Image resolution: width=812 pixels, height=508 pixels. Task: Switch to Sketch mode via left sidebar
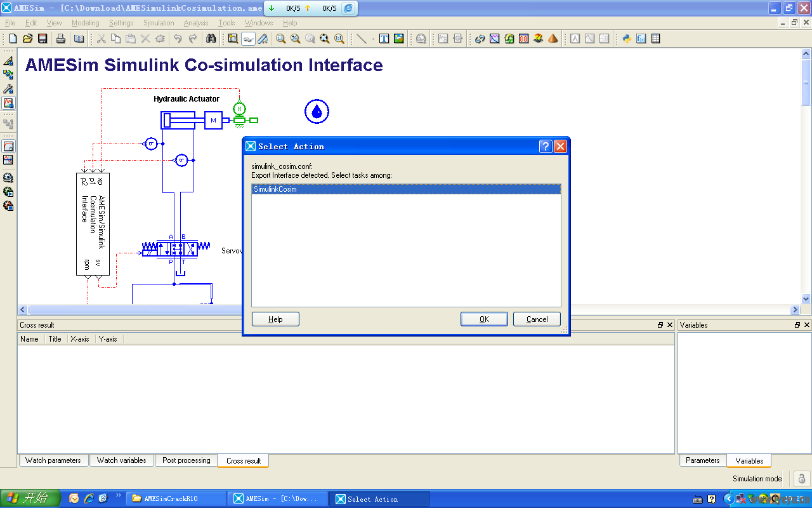[8, 61]
